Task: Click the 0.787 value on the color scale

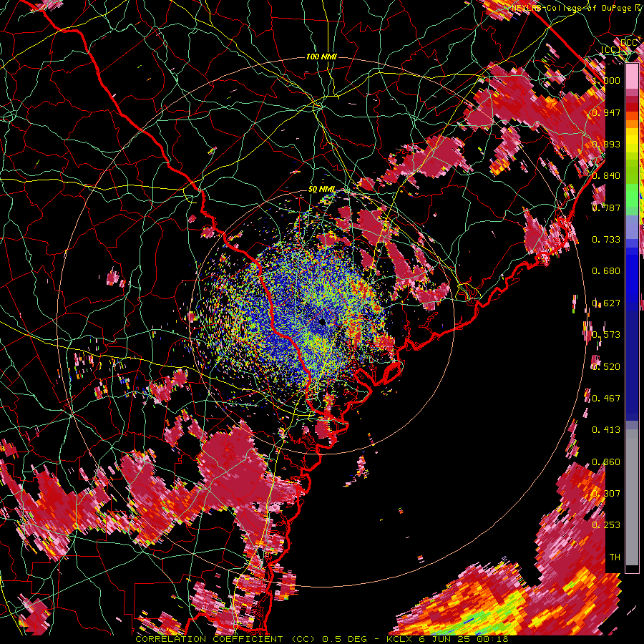Action: point(606,208)
